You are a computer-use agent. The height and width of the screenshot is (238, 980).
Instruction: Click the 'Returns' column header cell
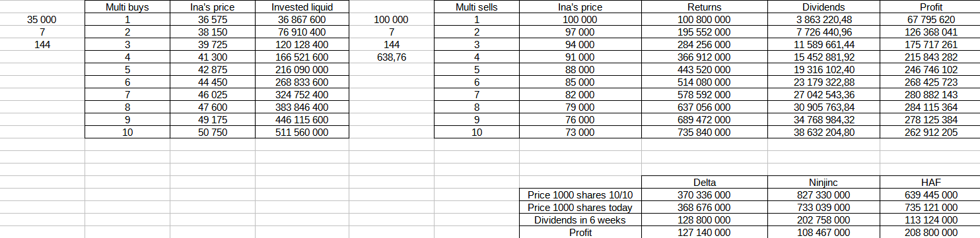pos(705,7)
